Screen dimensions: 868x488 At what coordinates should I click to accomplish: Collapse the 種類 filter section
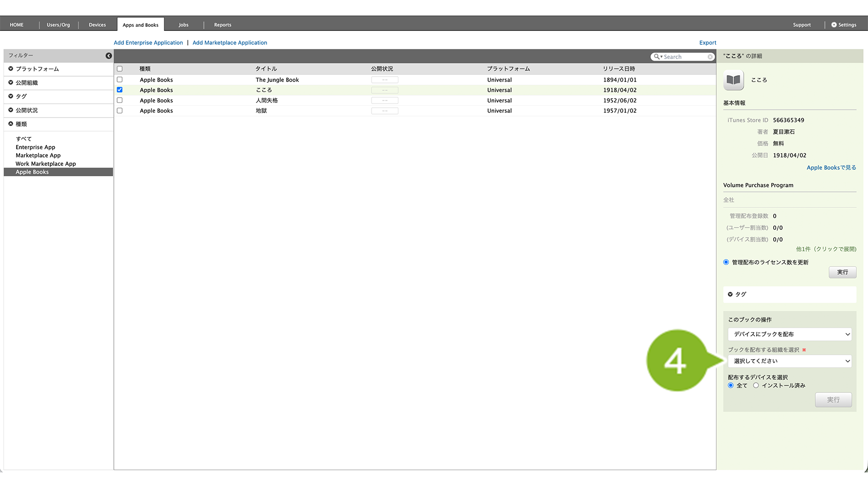[x=11, y=124]
